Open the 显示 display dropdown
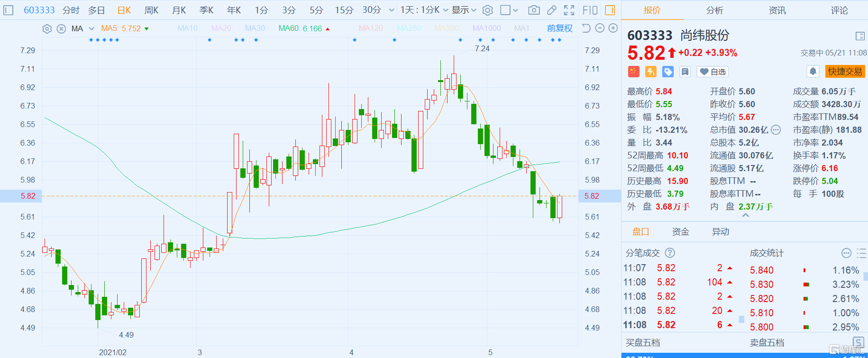The height and width of the screenshot is (358, 868). 464,10
